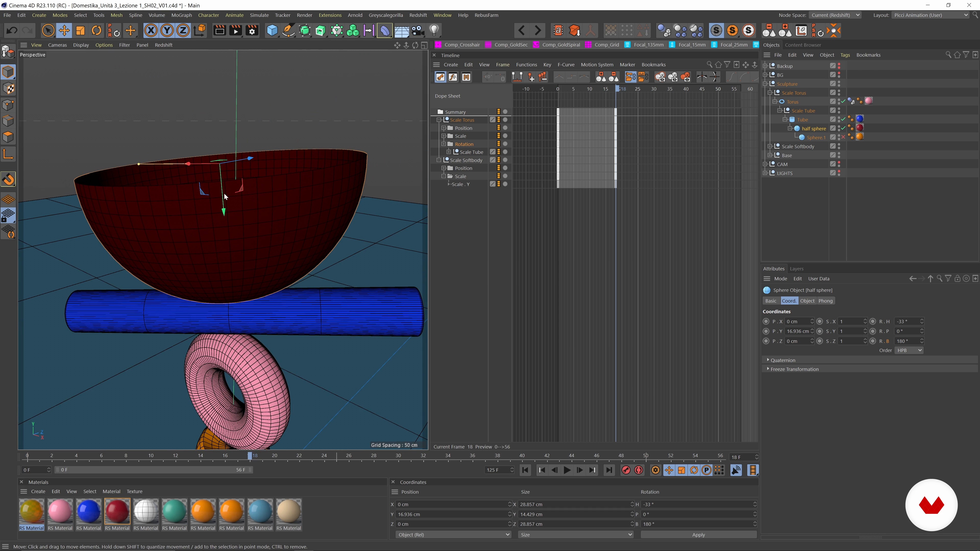980x551 pixels.
Task: Click frame 30 on the bottom timeline ruler
Action: point(398,456)
